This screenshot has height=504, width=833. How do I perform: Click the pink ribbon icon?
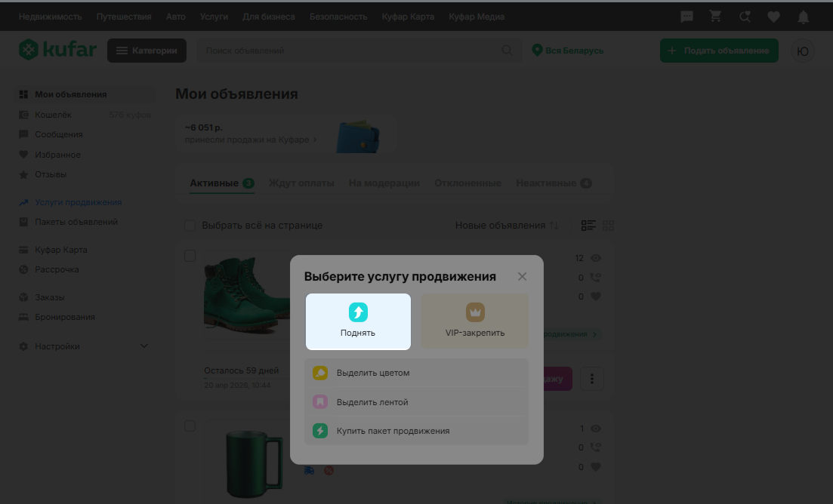coord(319,402)
